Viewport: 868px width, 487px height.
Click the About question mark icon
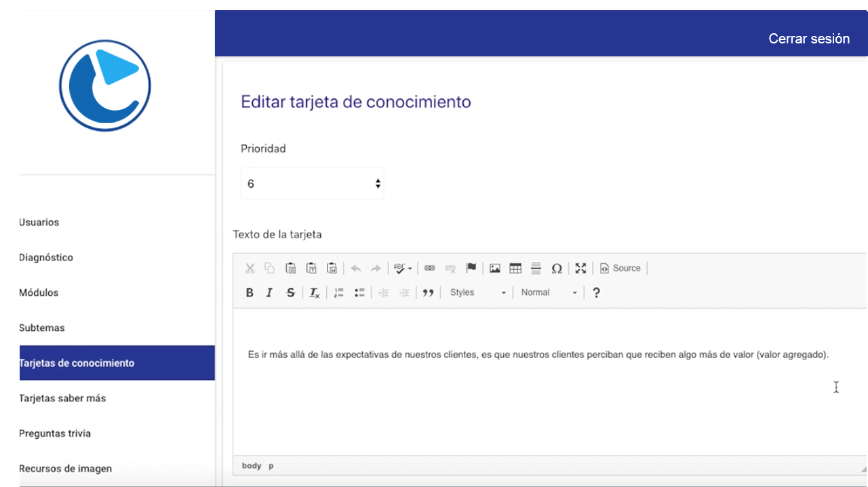596,292
